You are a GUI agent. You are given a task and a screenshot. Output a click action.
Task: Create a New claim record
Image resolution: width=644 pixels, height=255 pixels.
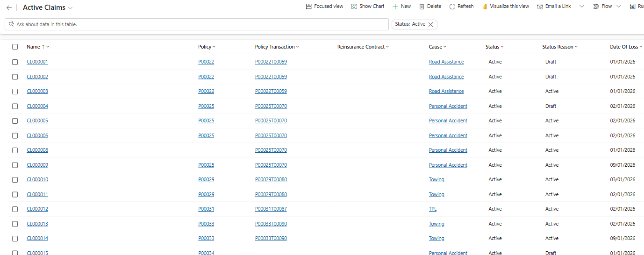click(401, 6)
